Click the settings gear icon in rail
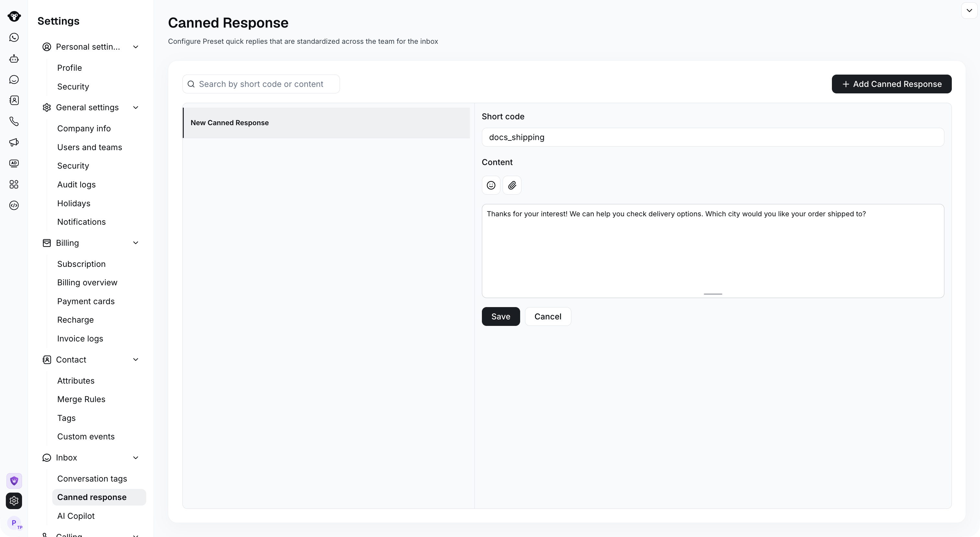The width and height of the screenshot is (980, 537). coord(14,501)
